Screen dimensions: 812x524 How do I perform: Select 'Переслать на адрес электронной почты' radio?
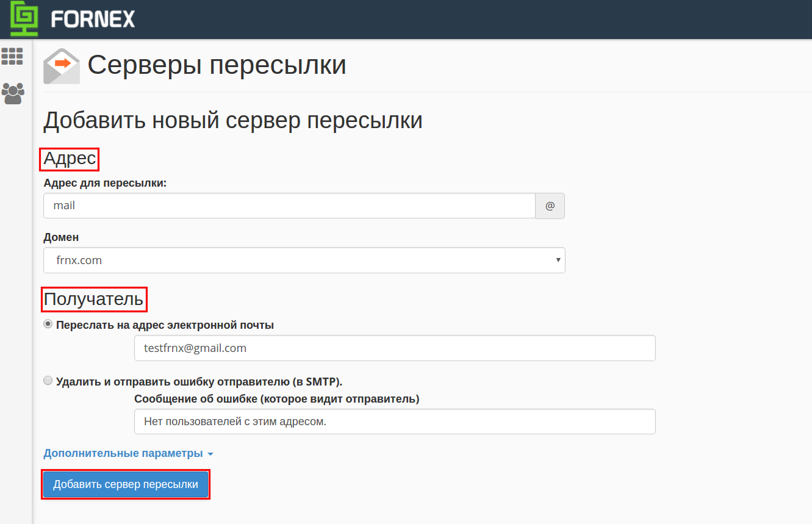pos(48,325)
